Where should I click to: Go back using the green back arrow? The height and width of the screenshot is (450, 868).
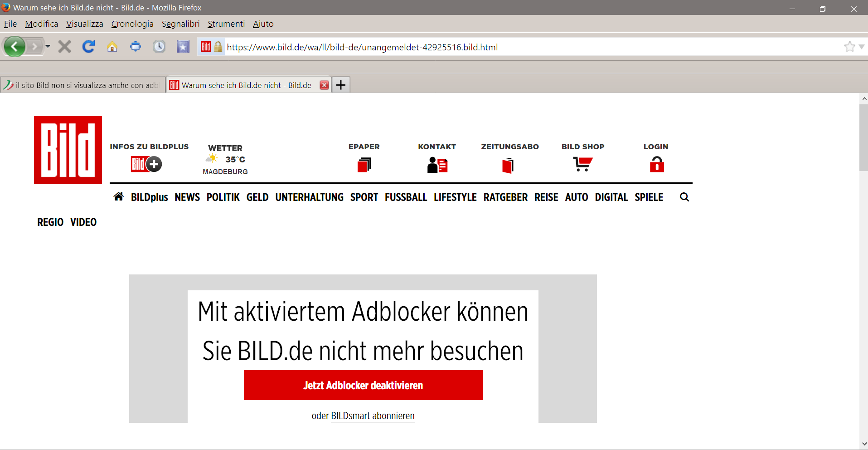15,47
